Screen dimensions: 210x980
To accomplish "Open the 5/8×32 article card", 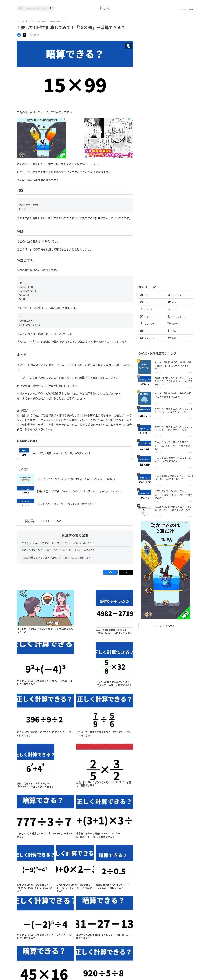I will point(114,665).
